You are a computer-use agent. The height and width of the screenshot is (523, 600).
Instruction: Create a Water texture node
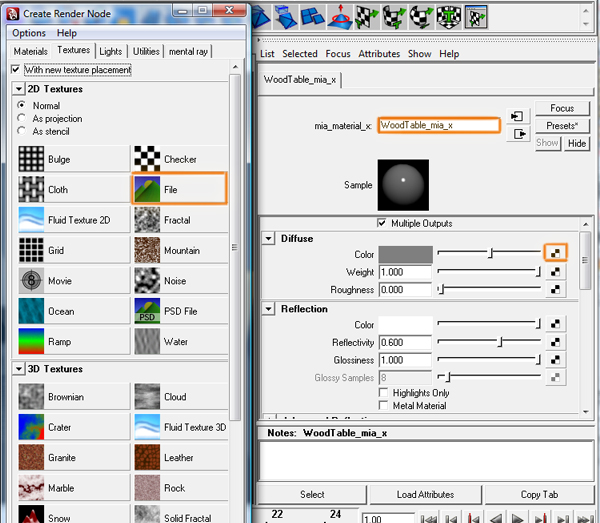pyautogui.click(x=180, y=341)
